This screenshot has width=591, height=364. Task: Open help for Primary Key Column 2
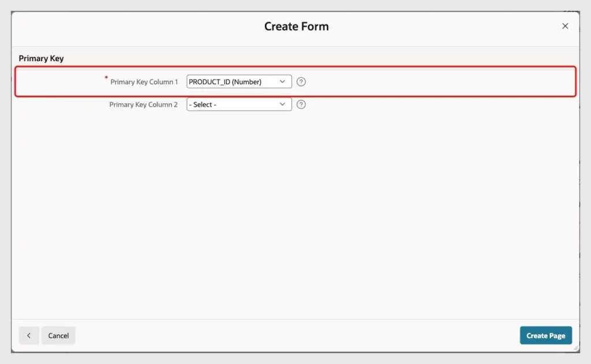(301, 104)
